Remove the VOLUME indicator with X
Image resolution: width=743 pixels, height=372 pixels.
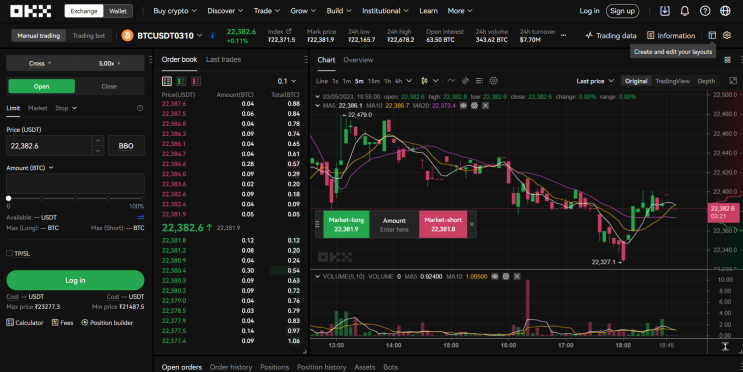[x=517, y=276]
